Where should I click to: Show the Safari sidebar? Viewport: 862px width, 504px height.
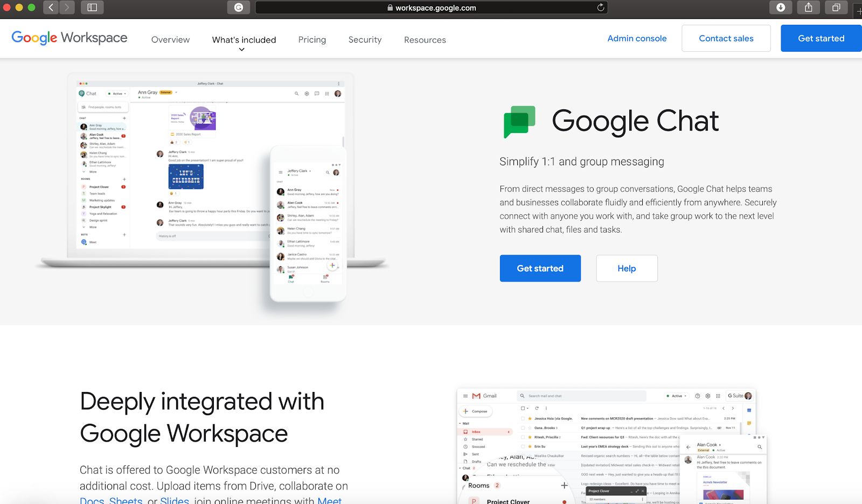92,8
